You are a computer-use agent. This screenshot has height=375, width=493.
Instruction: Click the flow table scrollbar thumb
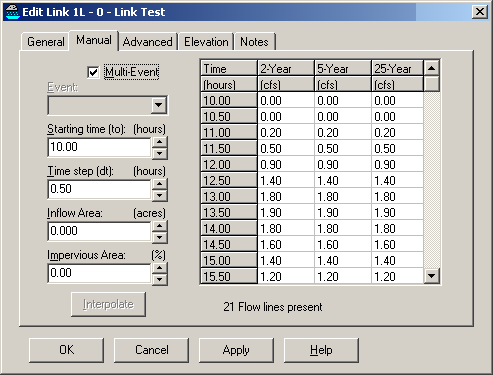coord(432,84)
